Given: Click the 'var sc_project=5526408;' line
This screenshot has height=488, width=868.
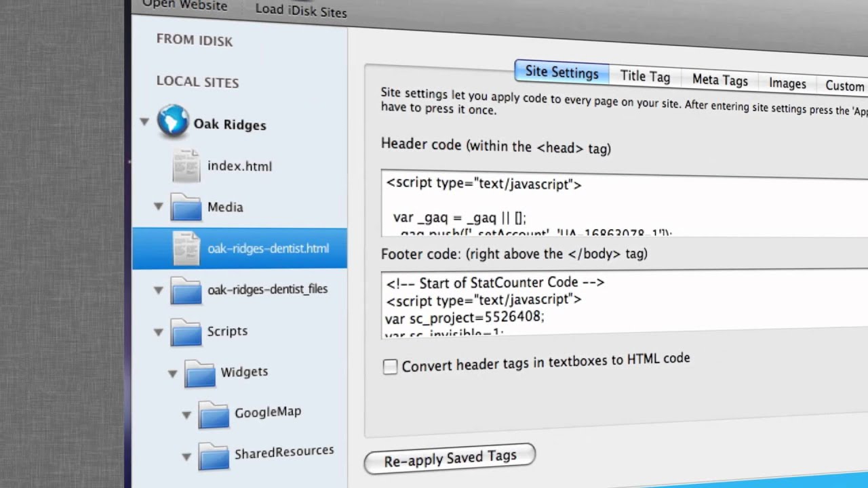Looking at the screenshot, I should point(465,317).
